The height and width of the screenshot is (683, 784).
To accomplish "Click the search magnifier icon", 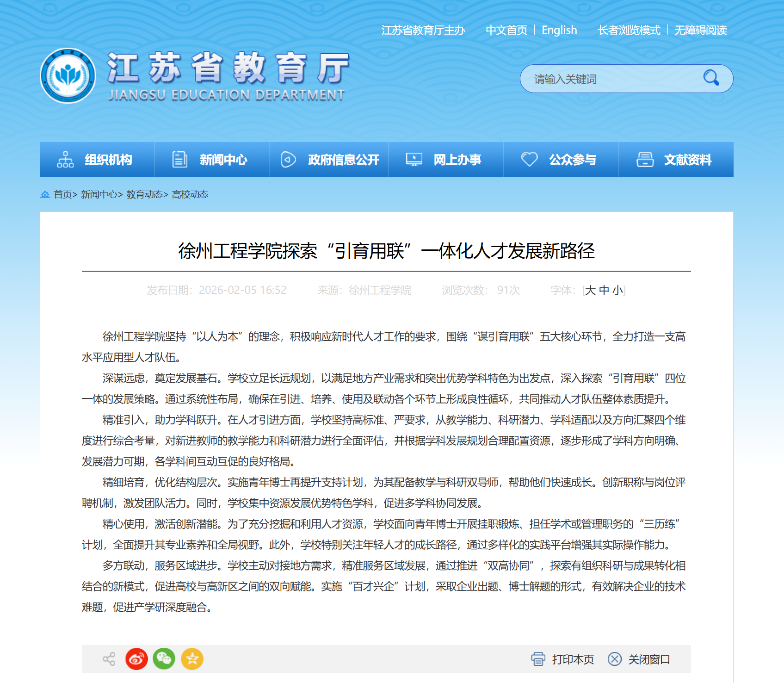I will (711, 78).
